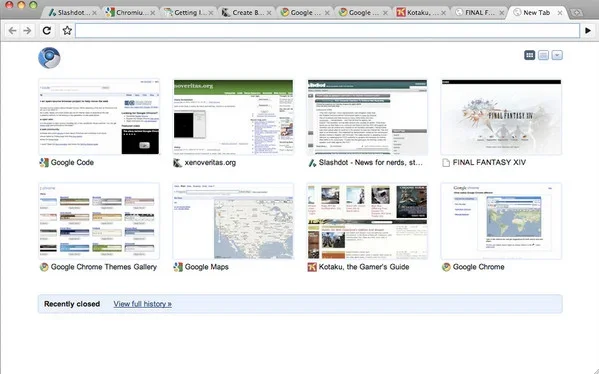Click the Google Maps title link
599x374 pixels.
pyautogui.click(x=207, y=267)
